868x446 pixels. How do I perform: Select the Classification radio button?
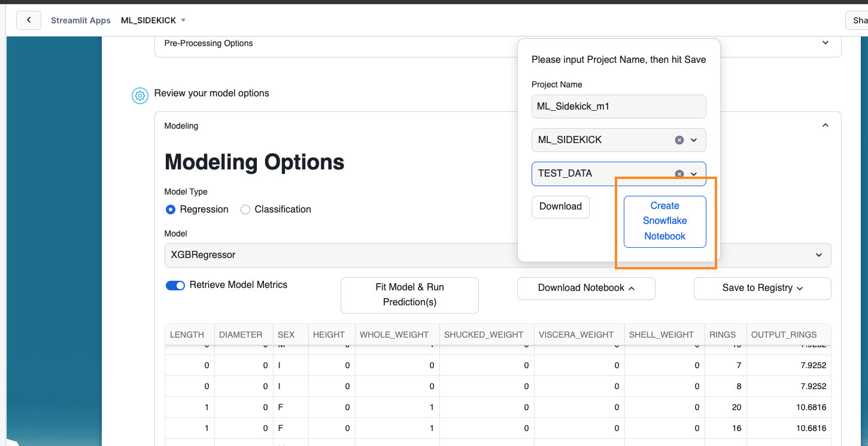point(245,210)
